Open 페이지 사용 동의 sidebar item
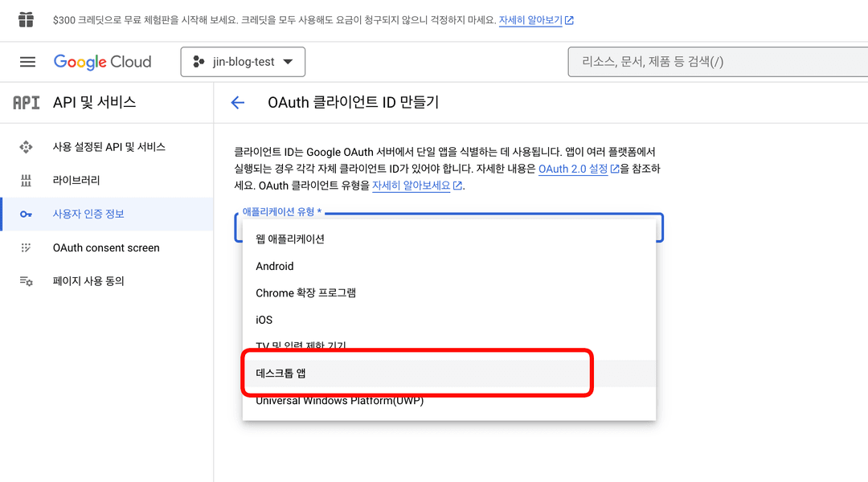The width and height of the screenshot is (868, 482). tap(107, 281)
